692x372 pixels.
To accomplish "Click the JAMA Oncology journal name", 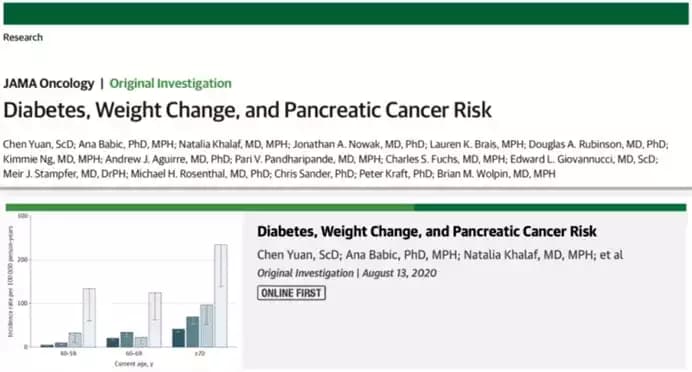I will (x=49, y=83).
